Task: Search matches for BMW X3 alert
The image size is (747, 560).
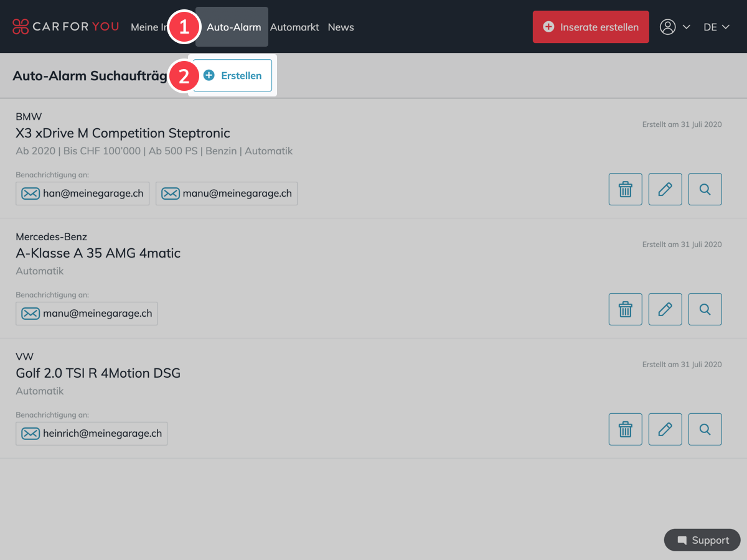Action: 705,189
